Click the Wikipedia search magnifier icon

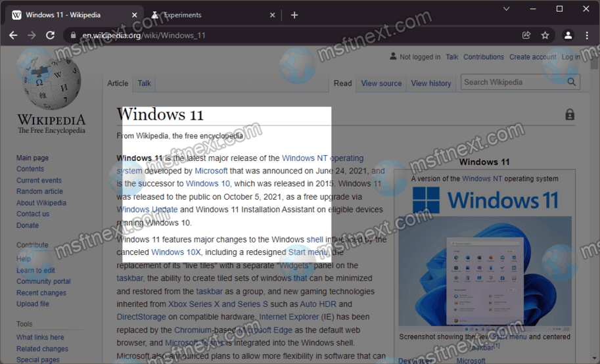(x=571, y=82)
